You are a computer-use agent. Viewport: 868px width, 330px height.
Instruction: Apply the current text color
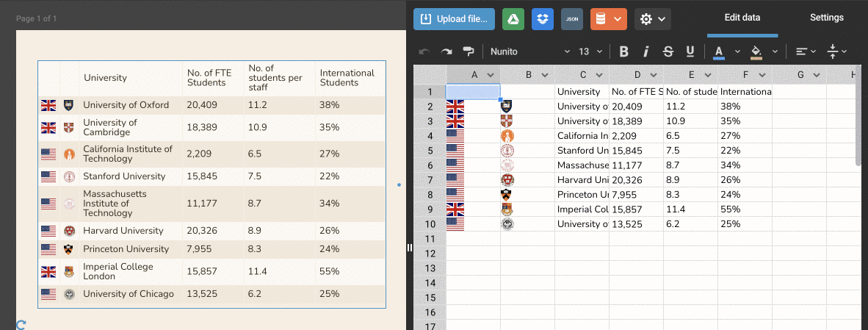tap(718, 52)
